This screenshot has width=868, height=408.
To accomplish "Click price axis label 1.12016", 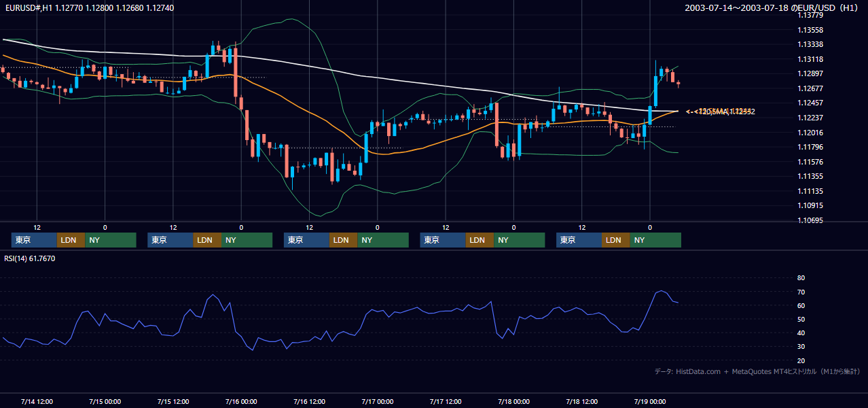I will [x=810, y=133].
